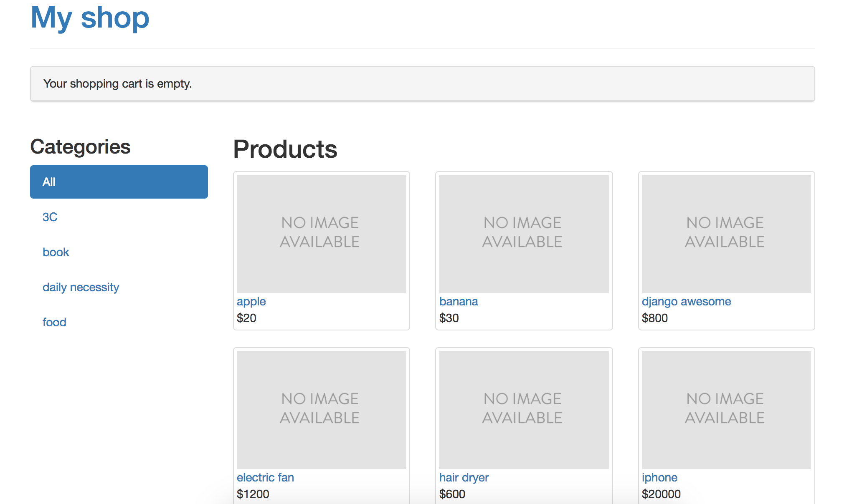Click the hair dryer product image
The image size is (867, 504).
[x=524, y=410]
